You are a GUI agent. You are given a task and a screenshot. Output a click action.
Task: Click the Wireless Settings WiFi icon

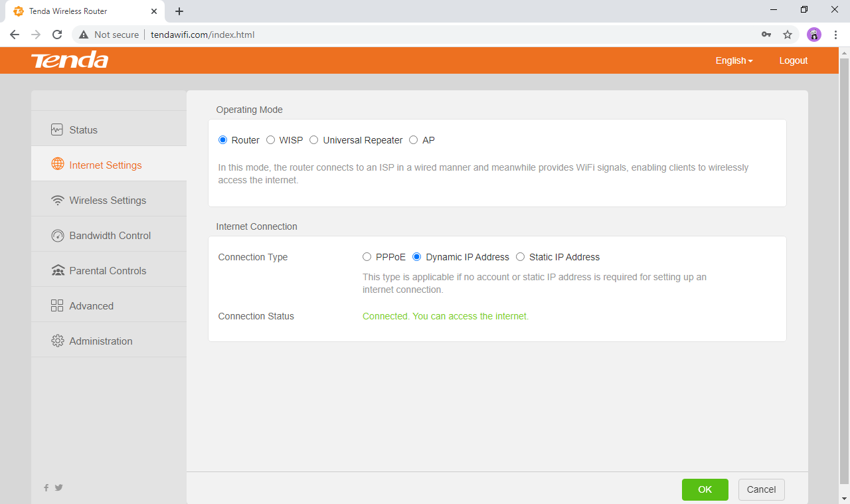point(57,201)
